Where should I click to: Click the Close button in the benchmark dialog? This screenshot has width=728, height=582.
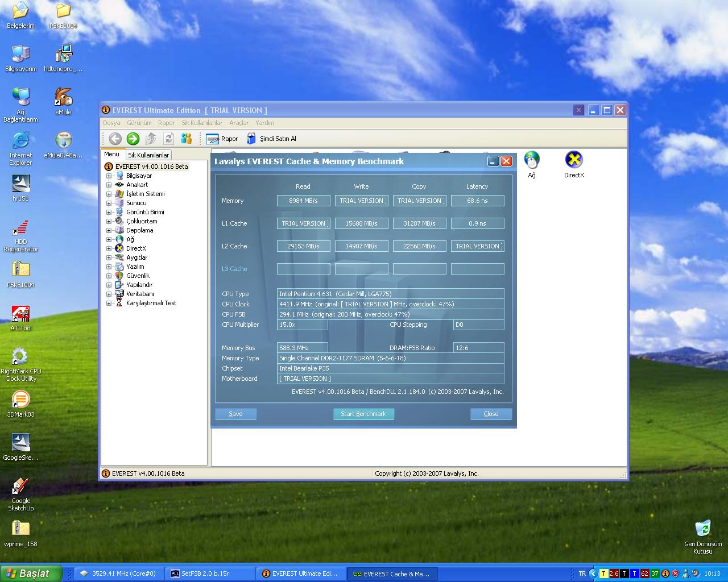click(491, 414)
